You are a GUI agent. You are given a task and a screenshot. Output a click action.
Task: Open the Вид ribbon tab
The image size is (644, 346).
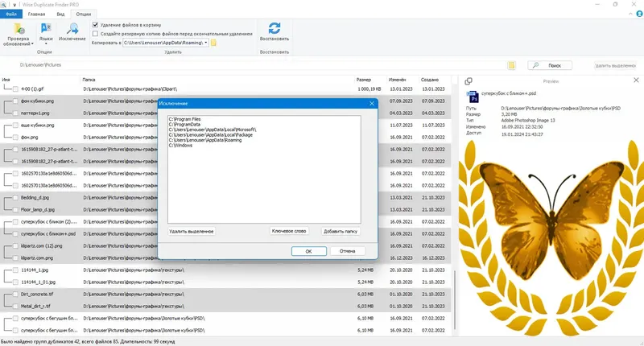(x=60, y=14)
